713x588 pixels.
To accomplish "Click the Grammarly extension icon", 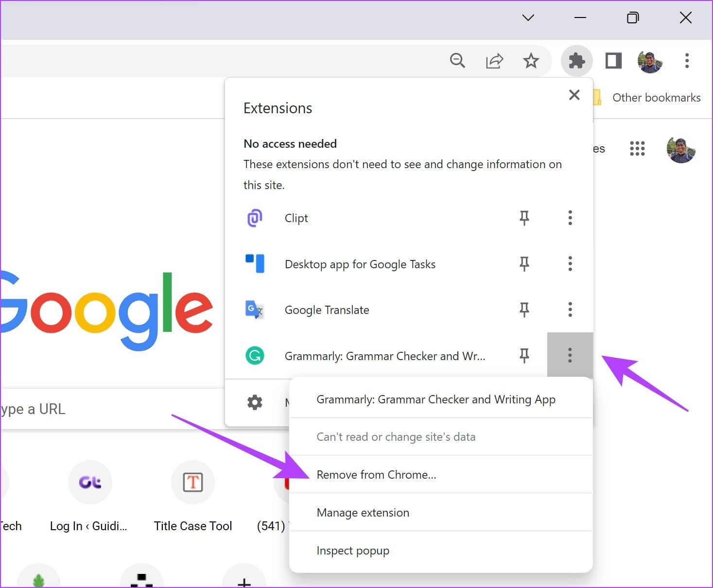I will [255, 356].
